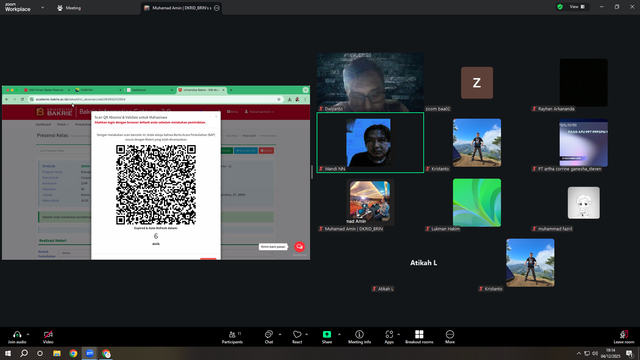
Task: Open the notification center icon
Action: pos(629,353)
